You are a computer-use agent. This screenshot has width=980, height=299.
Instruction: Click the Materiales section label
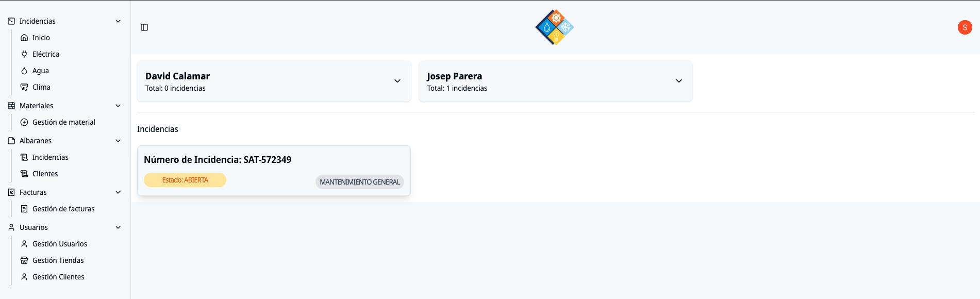36,106
